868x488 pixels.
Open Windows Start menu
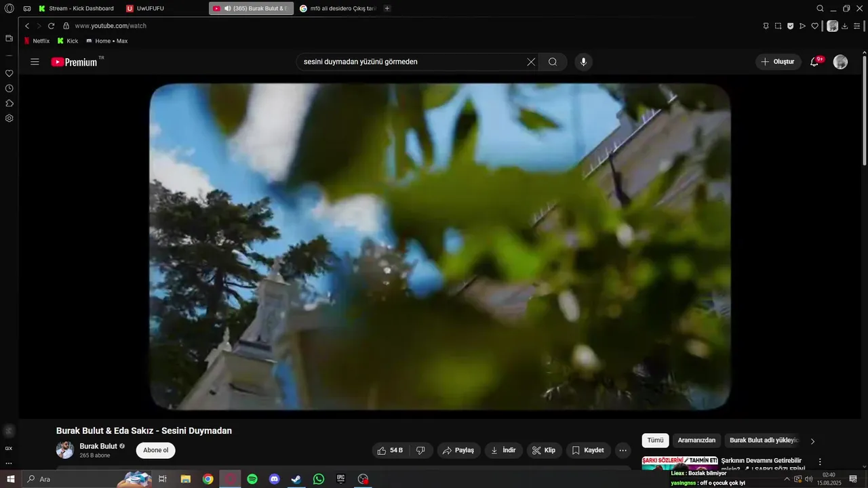10,479
